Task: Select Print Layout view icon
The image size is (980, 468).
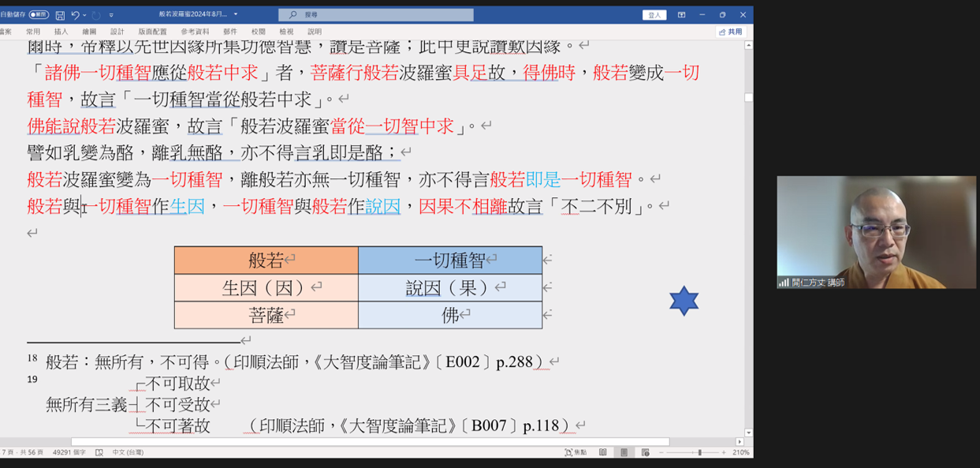Action: point(624,452)
